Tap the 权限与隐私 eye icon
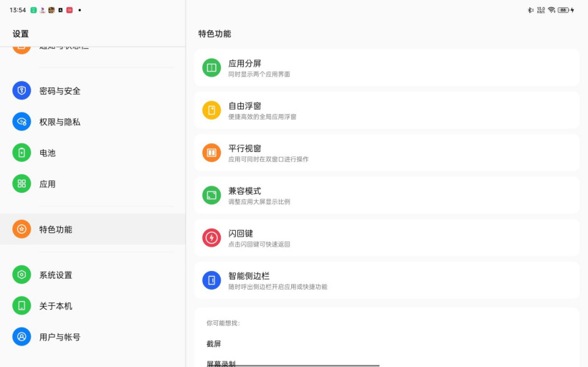 coord(22,122)
